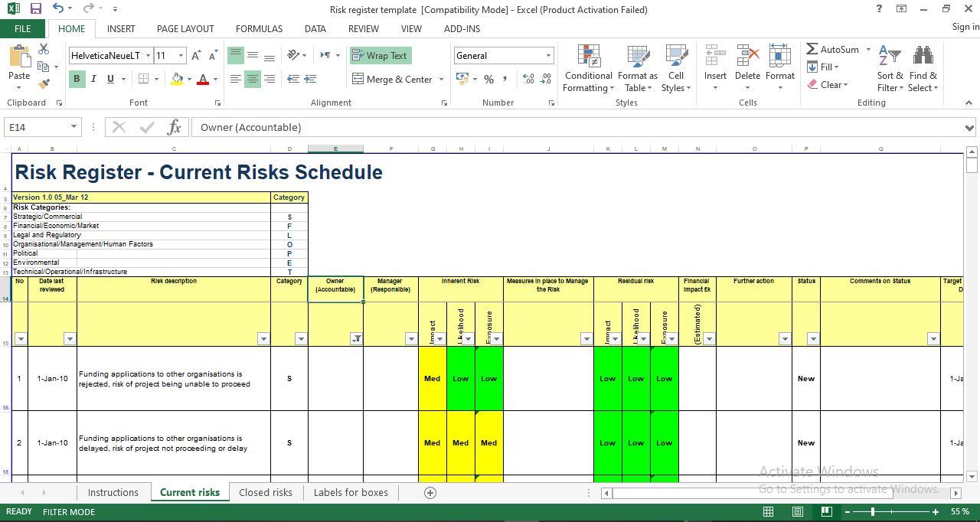980x522 pixels.
Task: Toggle Wrap Text for the selection
Action: 380,55
